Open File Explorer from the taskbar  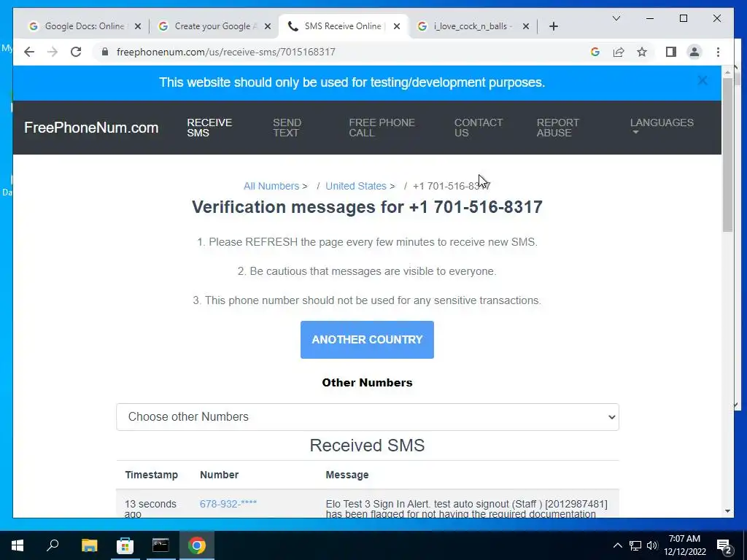89,545
